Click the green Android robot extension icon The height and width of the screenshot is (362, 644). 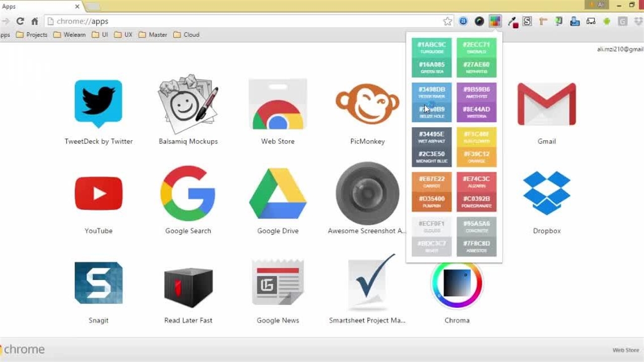[607, 21]
